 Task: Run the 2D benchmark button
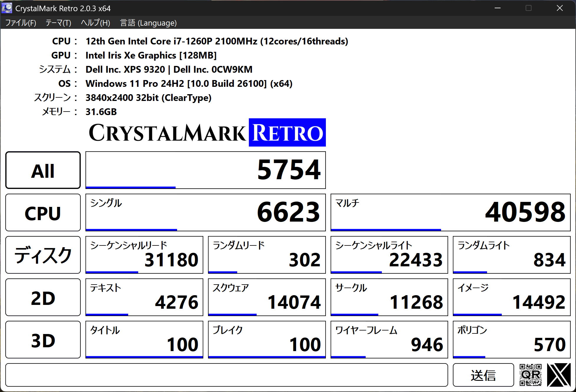pyautogui.click(x=43, y=297)
